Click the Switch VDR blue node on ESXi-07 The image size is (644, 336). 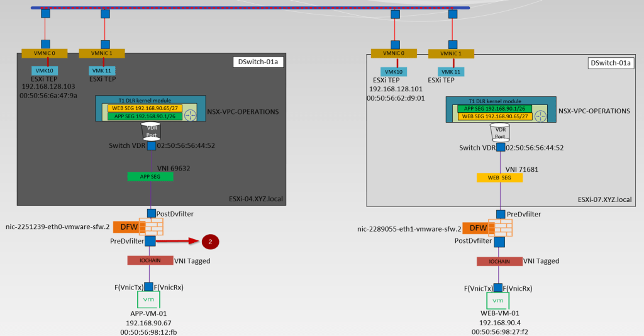(x=501, y=147)
